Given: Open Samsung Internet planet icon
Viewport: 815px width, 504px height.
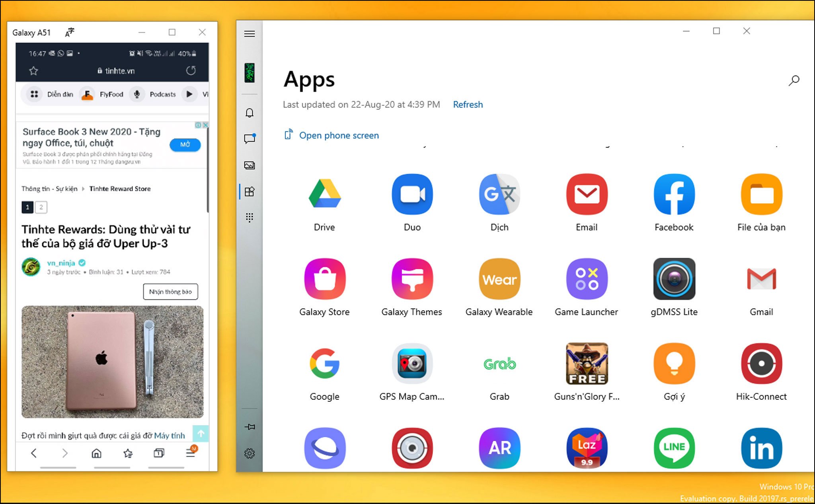Looking at the screenshot, I should (x=325, y=448).
